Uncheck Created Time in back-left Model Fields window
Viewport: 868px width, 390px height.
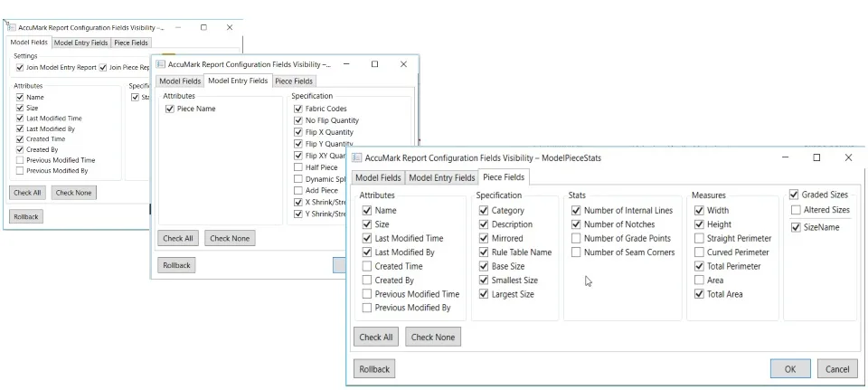pos(20,139)
